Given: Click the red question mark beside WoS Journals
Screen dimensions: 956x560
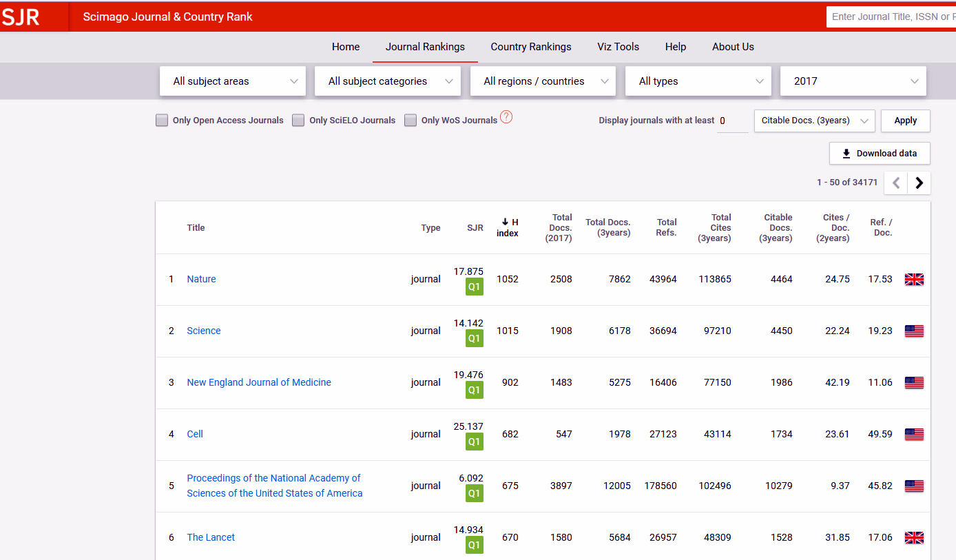Looking at the screenshot, I should tap(507, 118).
